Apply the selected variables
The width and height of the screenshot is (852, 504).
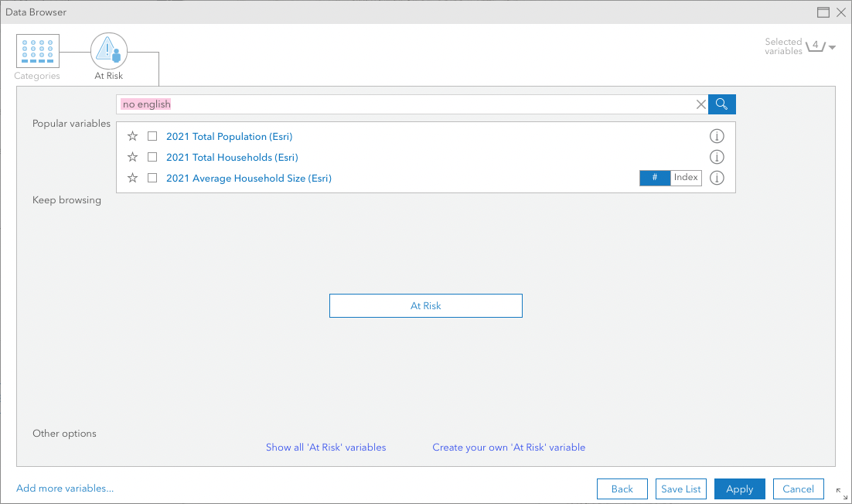(x=740, y=489)
